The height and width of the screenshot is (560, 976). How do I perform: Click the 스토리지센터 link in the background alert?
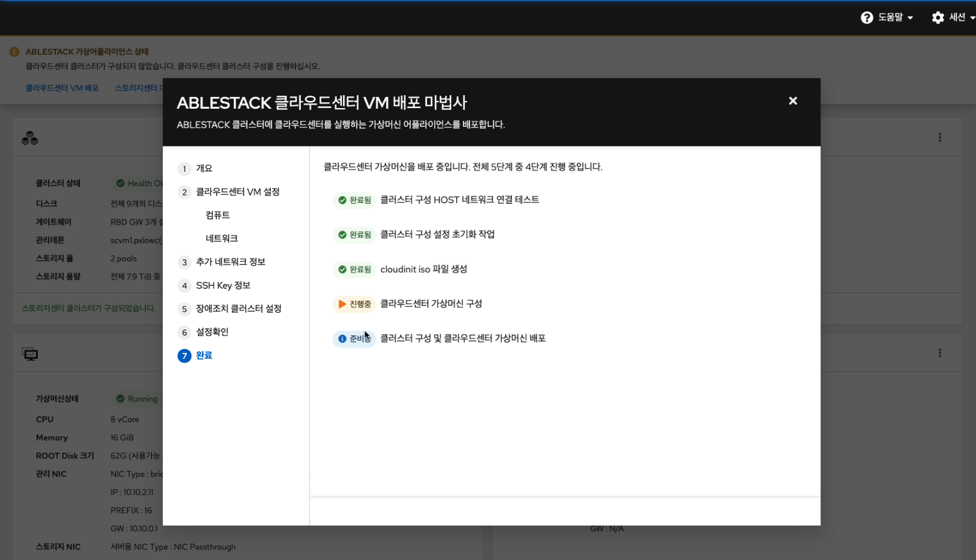[139, 88]
